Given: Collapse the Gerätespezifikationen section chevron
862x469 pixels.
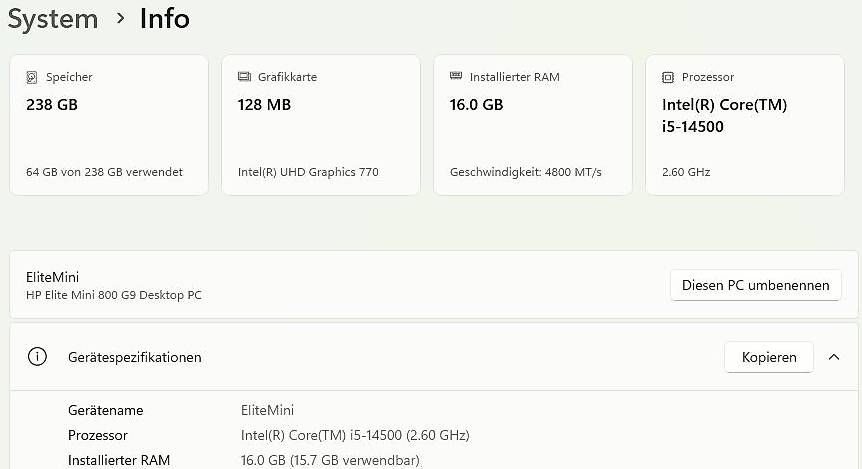Looking at the screenshot, I should [834, 357].
